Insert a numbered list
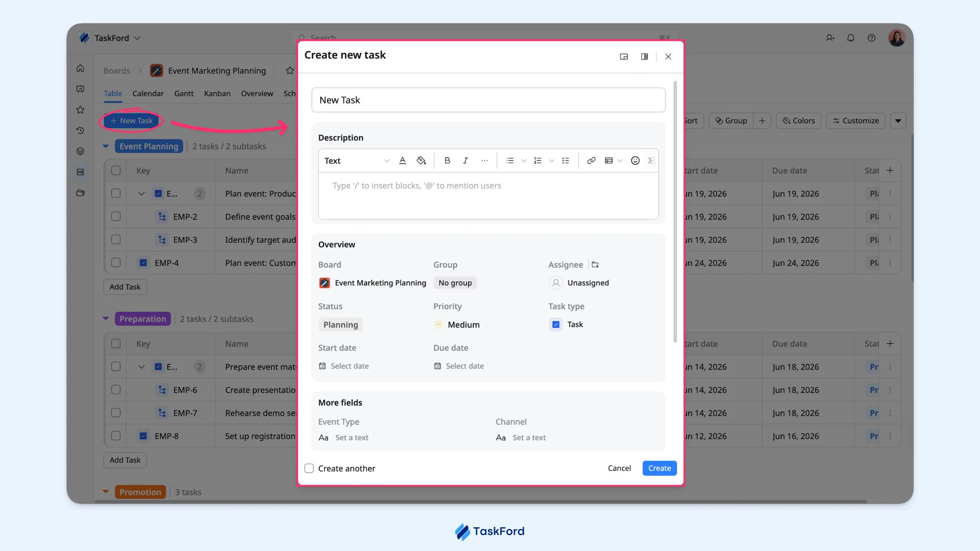 coord(538,160)
